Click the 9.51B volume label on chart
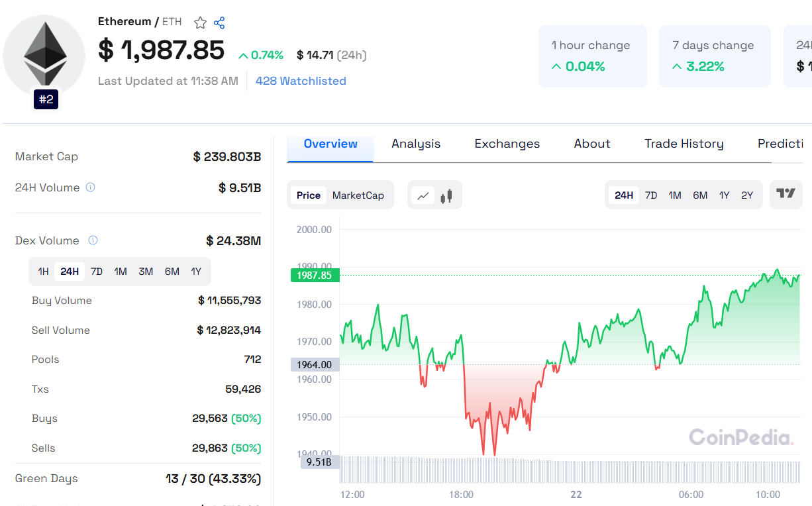 coord(319,462)
